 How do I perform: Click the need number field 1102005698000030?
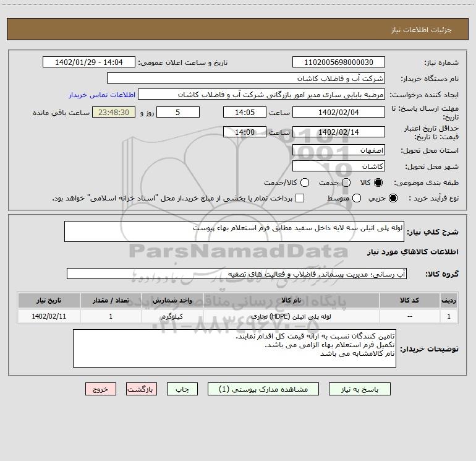click(339, 62)
